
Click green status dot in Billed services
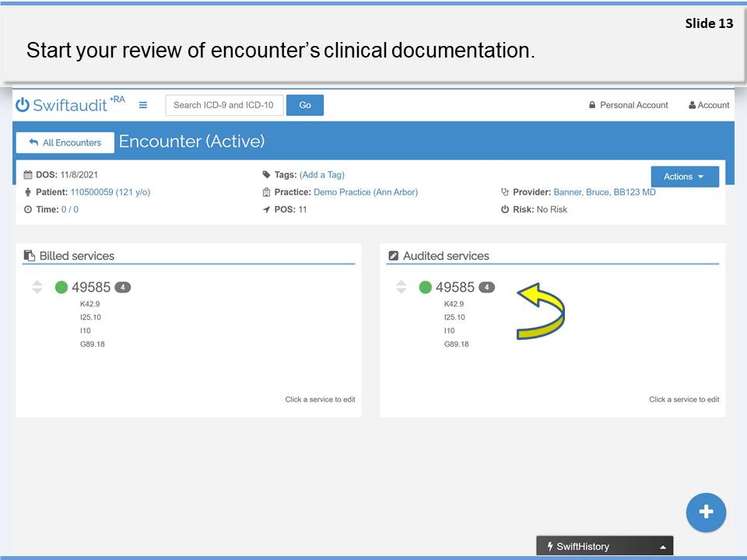[x=61, y=287]
